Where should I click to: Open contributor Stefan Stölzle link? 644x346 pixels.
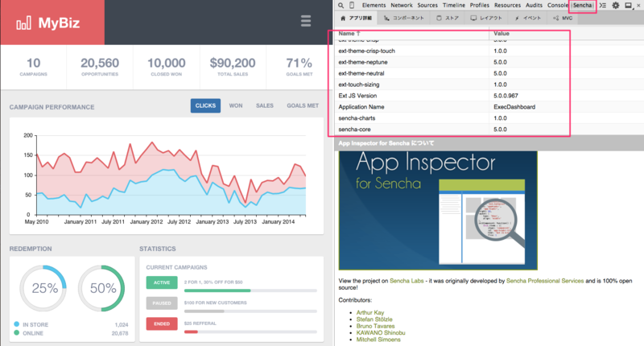pyautogui.click(x=374, y=319)
